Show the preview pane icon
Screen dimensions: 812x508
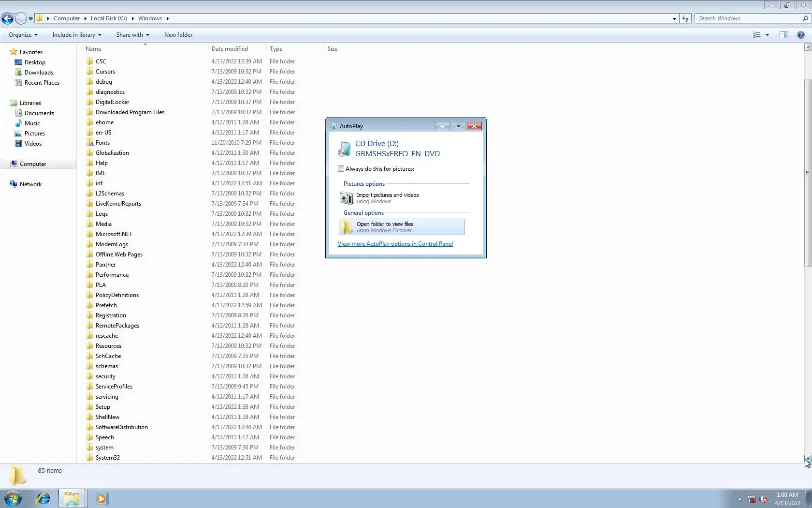tap(783, 35)
